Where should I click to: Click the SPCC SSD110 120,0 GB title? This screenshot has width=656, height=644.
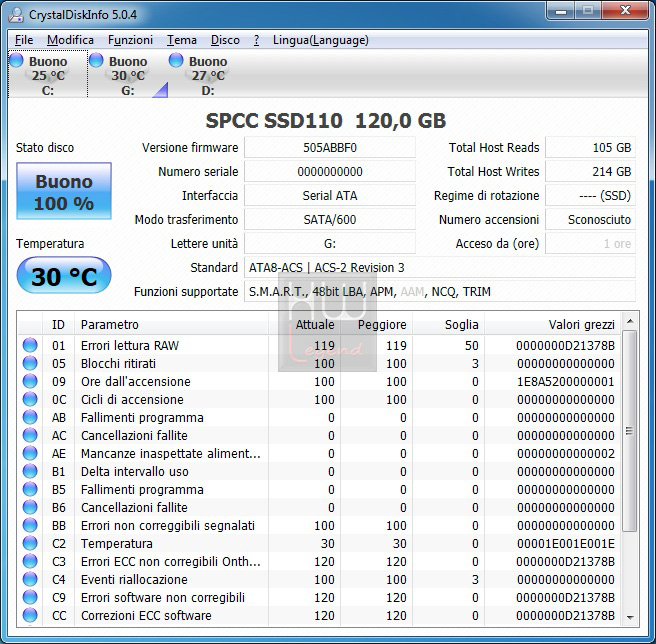[325, 121]
